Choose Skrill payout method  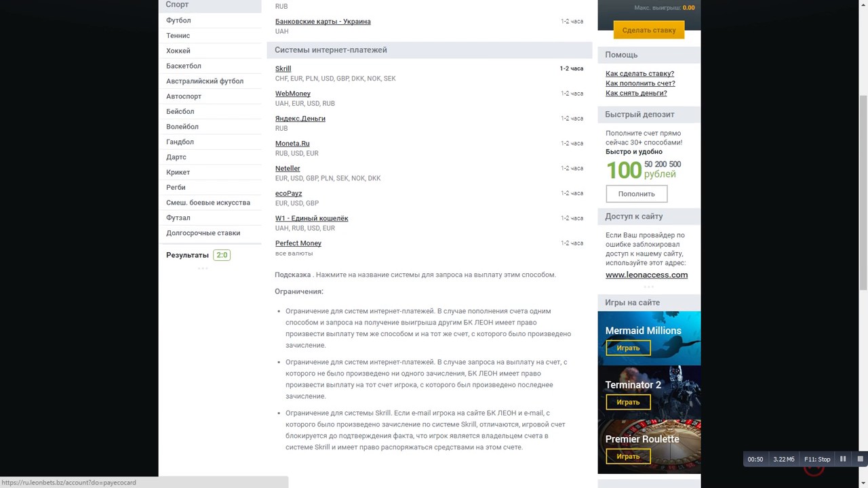pyautogui.click(x=283, y=68)
